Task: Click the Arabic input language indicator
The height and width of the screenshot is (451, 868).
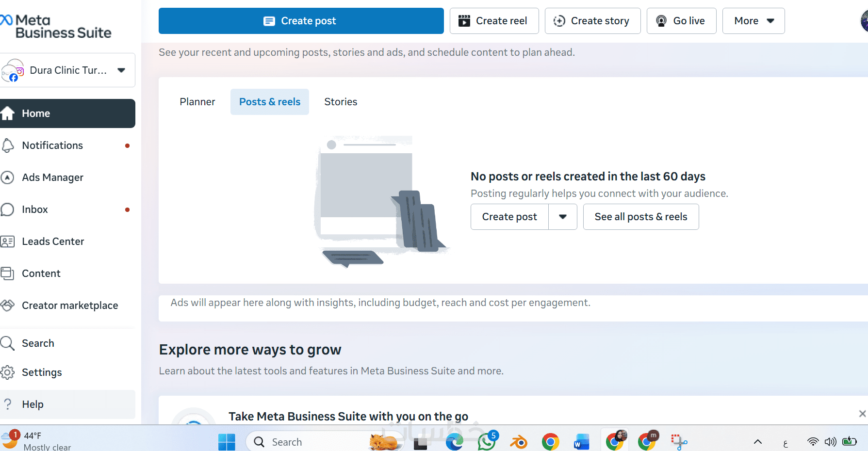Action: coord(786,443)
